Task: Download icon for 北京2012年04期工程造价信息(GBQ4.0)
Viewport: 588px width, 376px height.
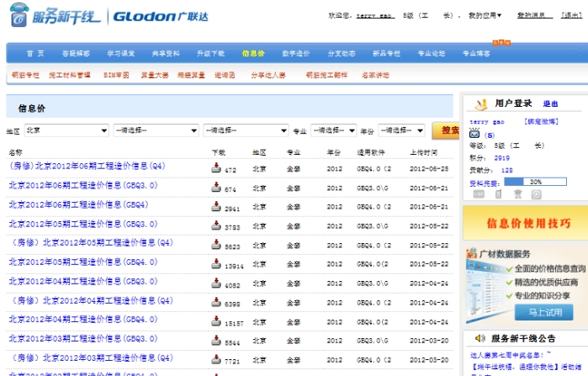Action: click(216, 321)
